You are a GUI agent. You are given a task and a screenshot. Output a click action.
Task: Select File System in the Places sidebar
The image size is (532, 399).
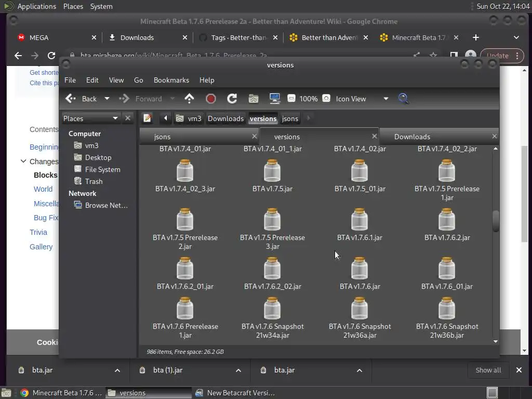coord(102,169)
